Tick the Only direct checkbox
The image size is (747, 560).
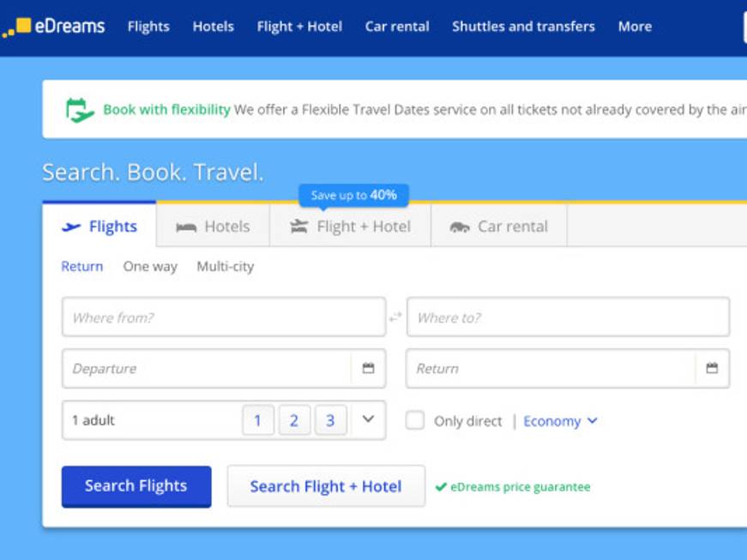(415, 420)
